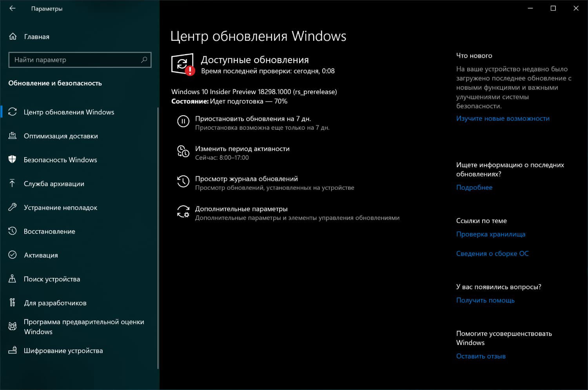
Task: Select the Find my device icon
Action: coord(13,279)
